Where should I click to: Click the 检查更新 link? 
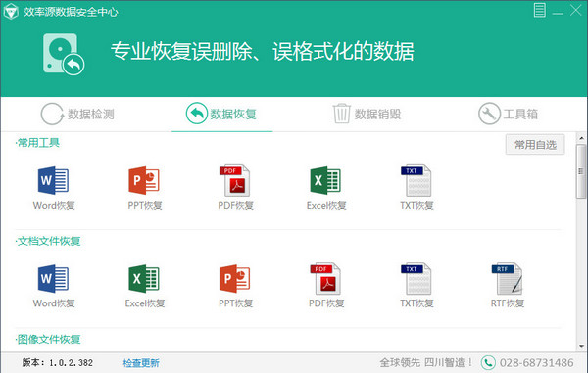tap(141, 363)
